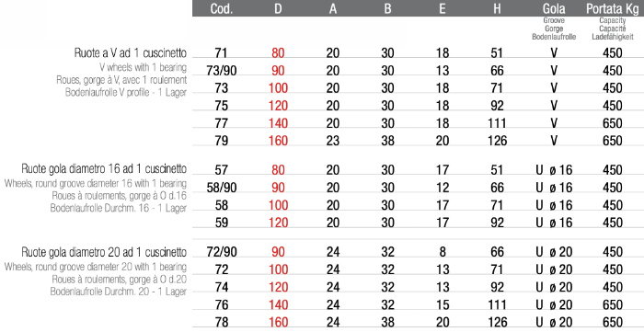Click code 74 in the Cod. column

pyautogui.click(x=222, y=287)
